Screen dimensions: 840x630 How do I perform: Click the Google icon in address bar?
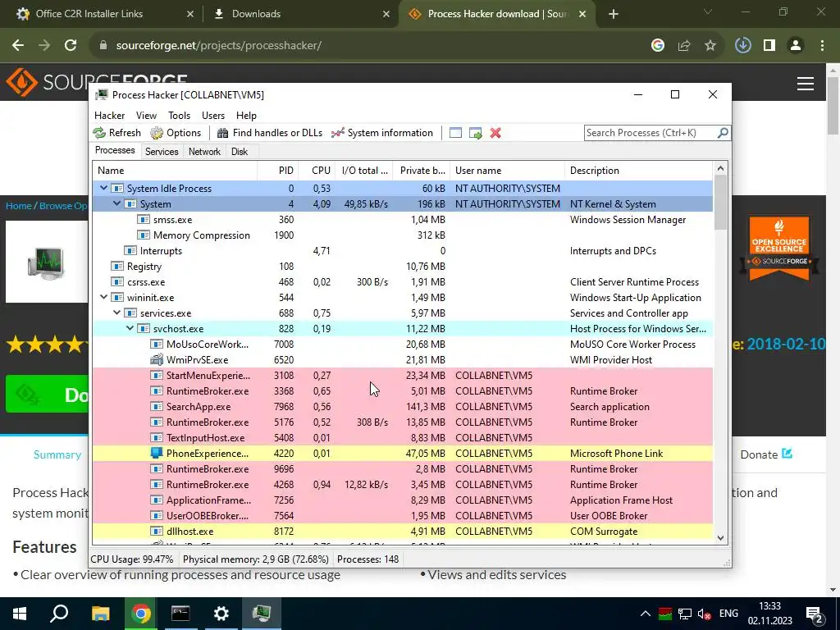coord(658,46)
